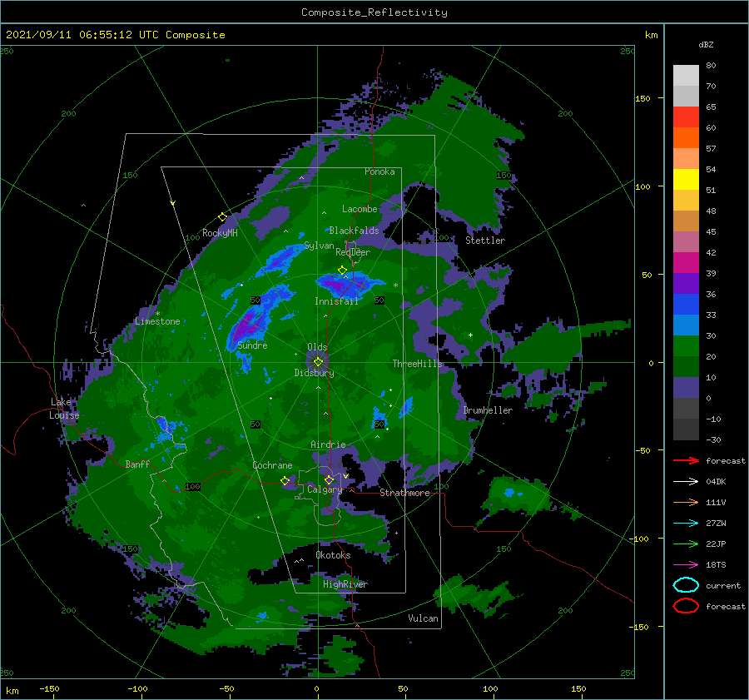Click the Composite_Reflectivity title text
The image size is (749, 700).
pos(374,12)
